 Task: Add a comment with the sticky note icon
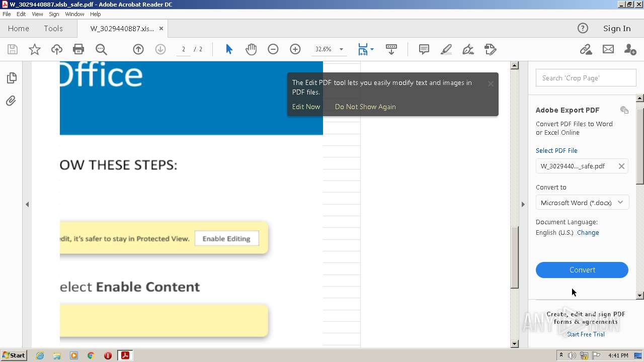click(x=424, y=49)
